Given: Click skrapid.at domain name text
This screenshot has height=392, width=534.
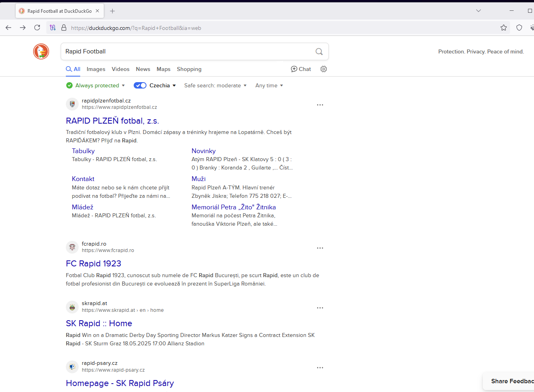Looking at the screenshot, I should [x=95, y=303].
